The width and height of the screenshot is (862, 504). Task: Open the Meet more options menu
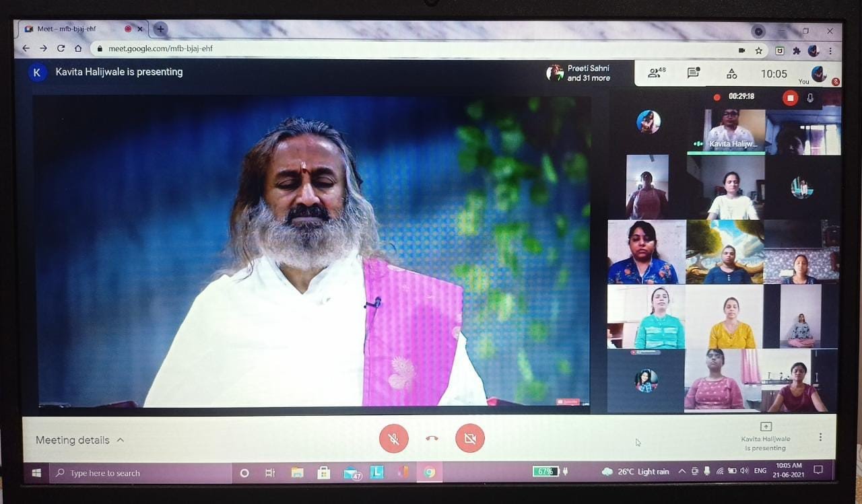pos(820,437)
